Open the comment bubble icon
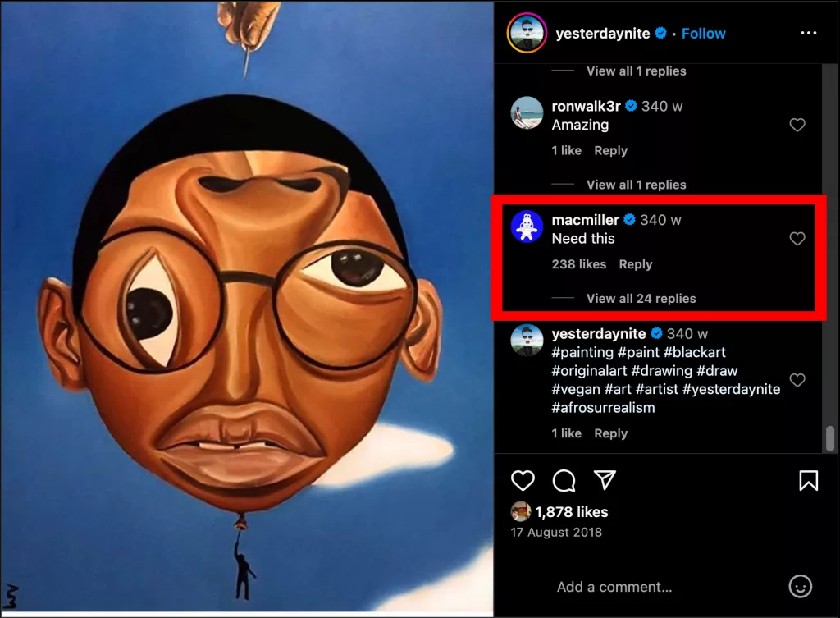840x618 pixels. tap(564, 480)
